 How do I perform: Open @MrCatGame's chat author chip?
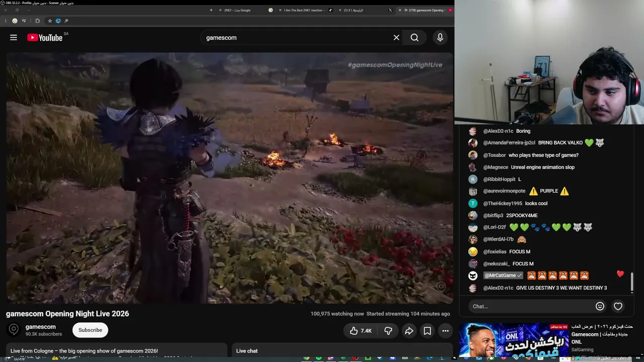(x=503, y=276)
